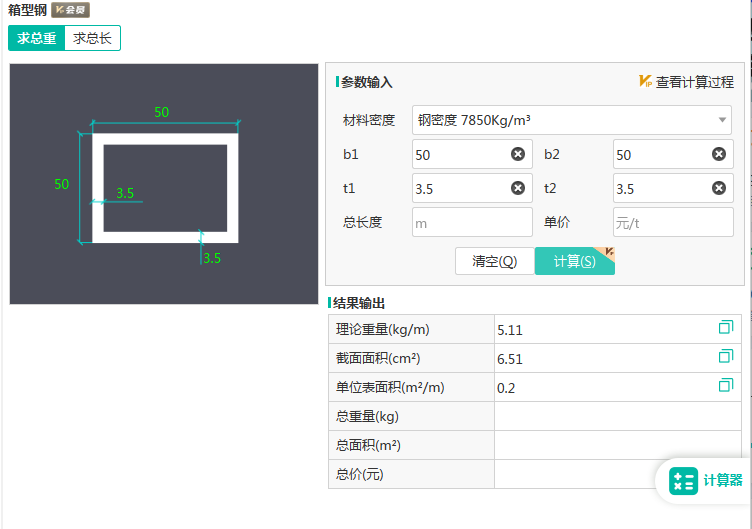This screenshot has height=529, width=752.
Task: Switch to the 求总重 tab
Action: coord(36,38)
